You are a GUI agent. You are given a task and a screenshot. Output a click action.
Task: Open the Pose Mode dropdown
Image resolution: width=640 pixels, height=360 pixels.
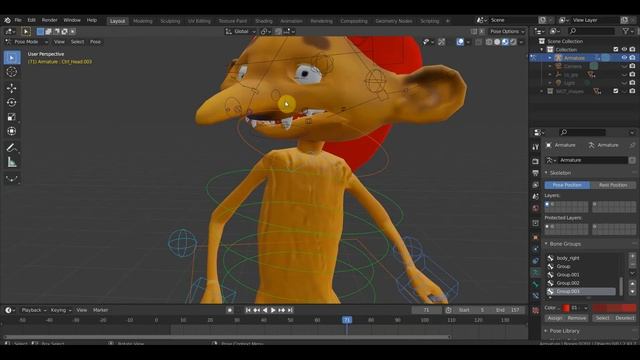[27, 42]
